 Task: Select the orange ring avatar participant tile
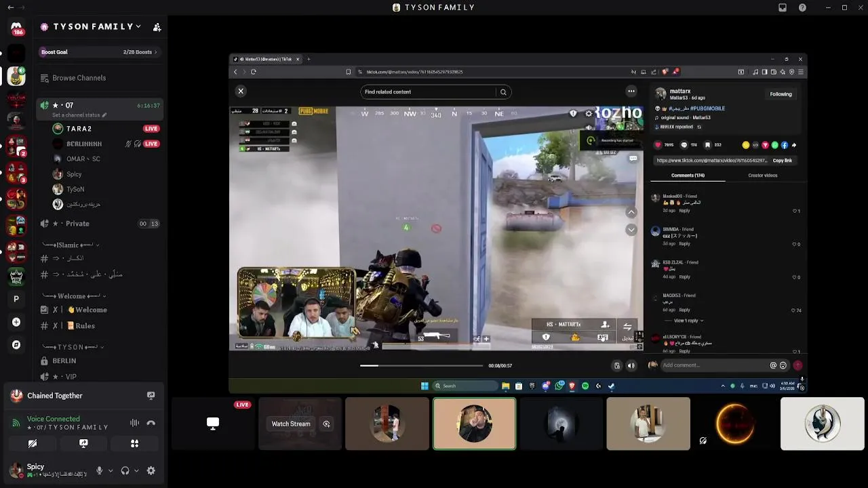pyautogui.click(x=735, y=424)
